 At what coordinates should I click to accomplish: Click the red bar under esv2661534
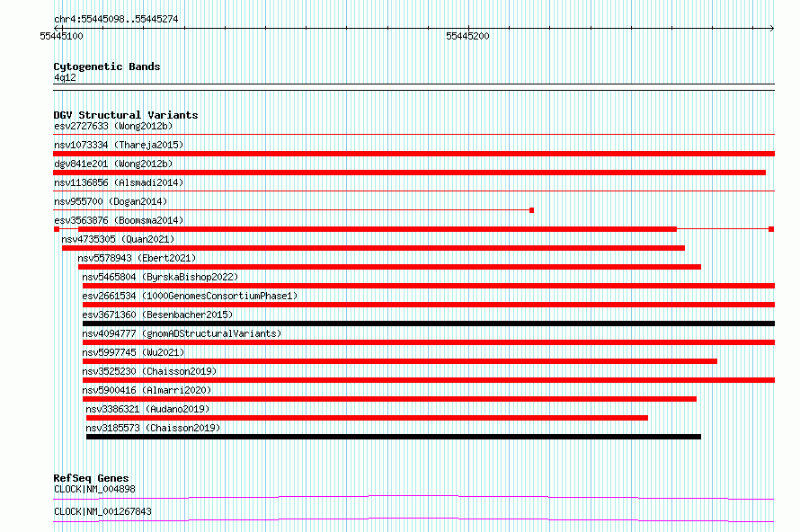point(429,305)
